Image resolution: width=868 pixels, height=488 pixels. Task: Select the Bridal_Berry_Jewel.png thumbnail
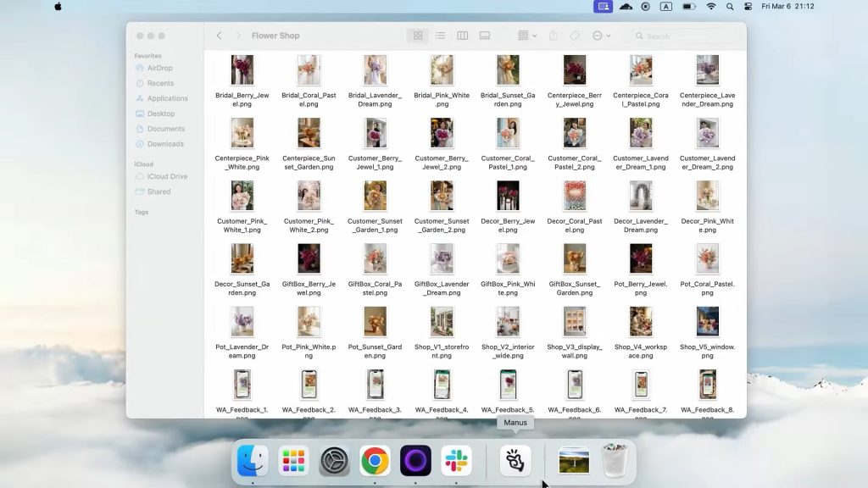click(x=242, y=70)
